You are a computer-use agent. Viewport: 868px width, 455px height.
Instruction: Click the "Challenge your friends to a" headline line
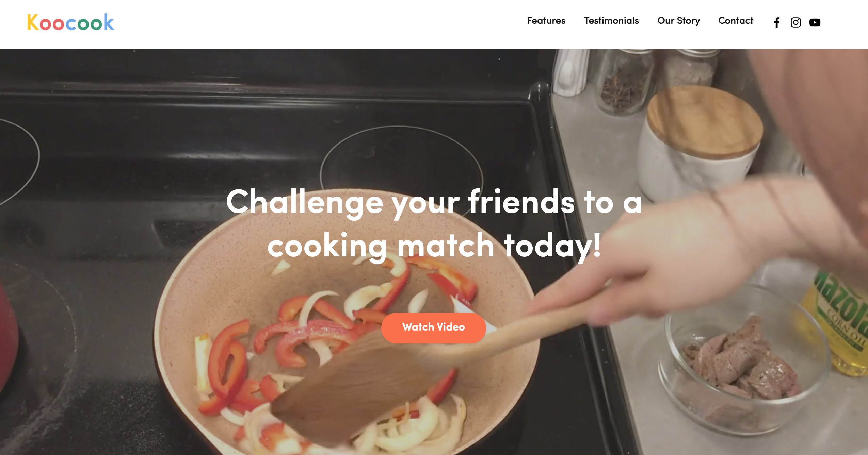click(434, 203)
